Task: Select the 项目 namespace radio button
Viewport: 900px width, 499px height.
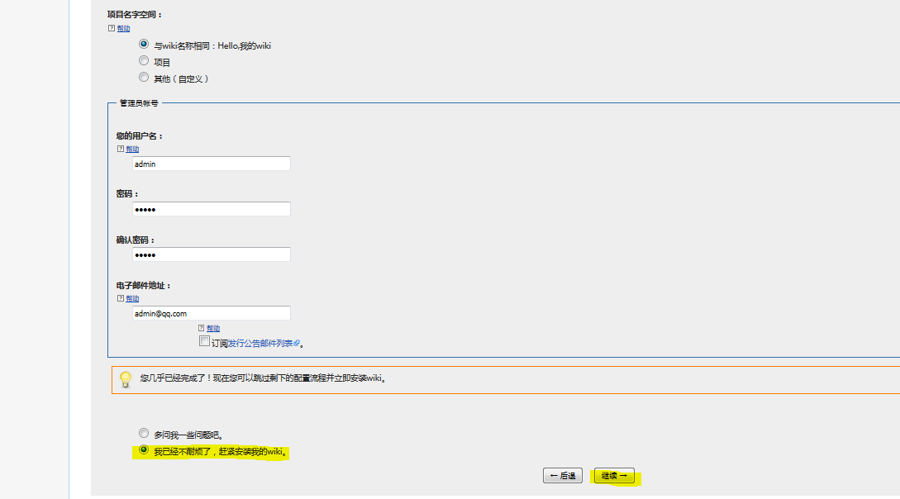Action: coord(144,61)
